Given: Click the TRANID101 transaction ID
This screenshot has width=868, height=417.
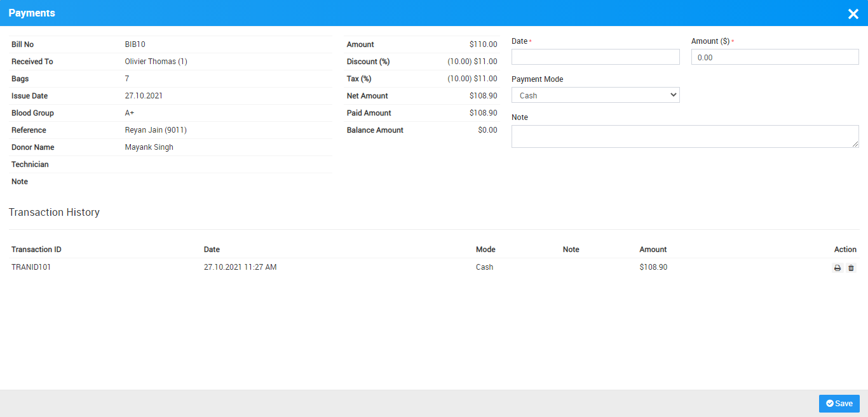Looking at the screenshot, I should (31, 267).
